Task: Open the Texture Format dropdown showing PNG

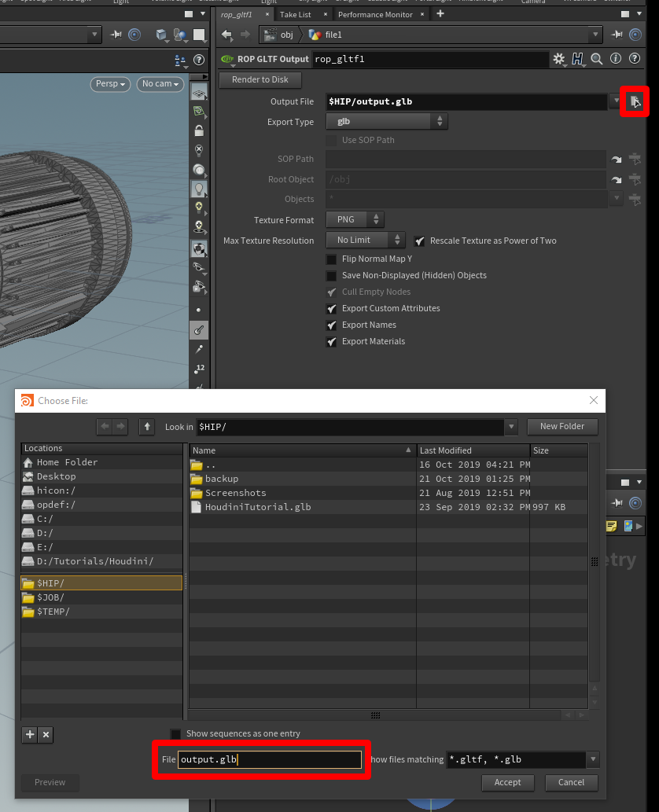Action: [x=354, y=219]
